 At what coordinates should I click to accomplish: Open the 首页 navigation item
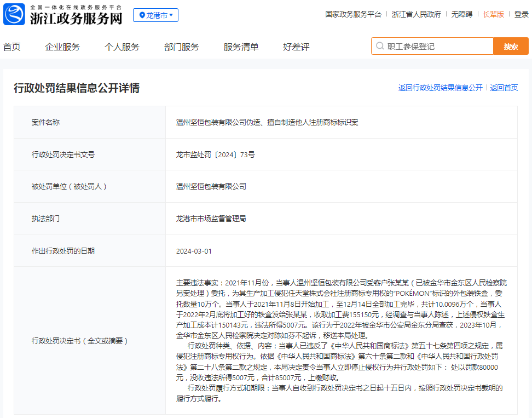tap(12, 47)
